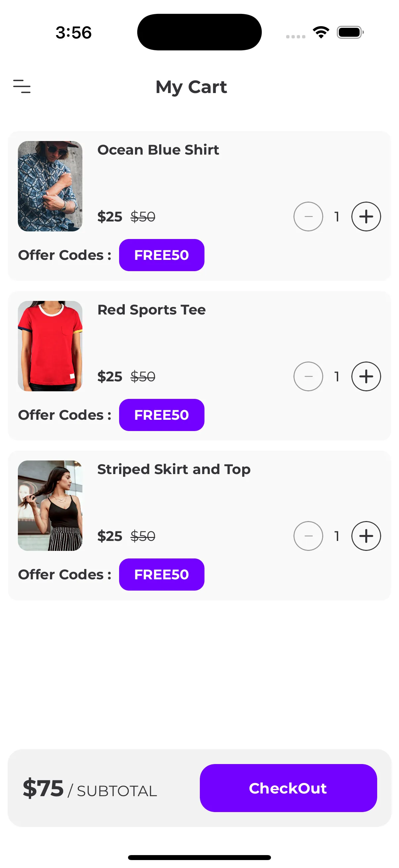The height and width of the screenshot is (868, 399).
Task: Open the hamburger menu icon
Action: click(22, 86)
